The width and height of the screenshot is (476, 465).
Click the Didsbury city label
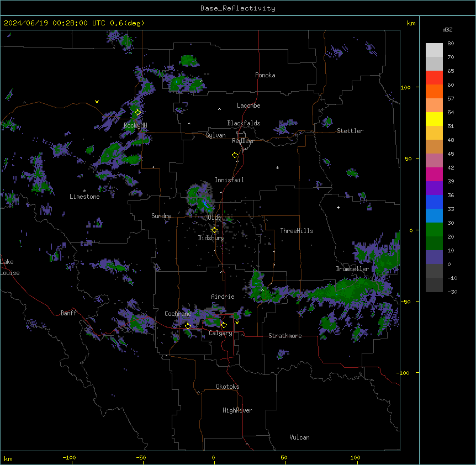211,238
